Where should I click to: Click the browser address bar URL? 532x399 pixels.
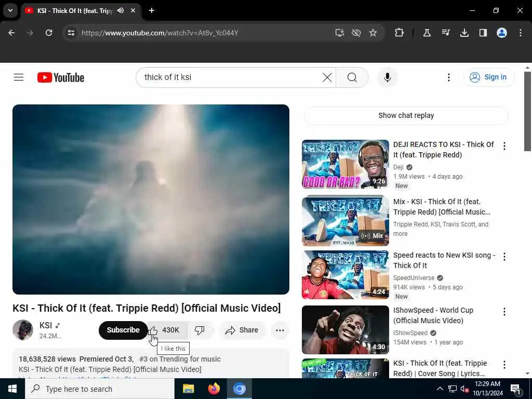(x=160, y=33)
